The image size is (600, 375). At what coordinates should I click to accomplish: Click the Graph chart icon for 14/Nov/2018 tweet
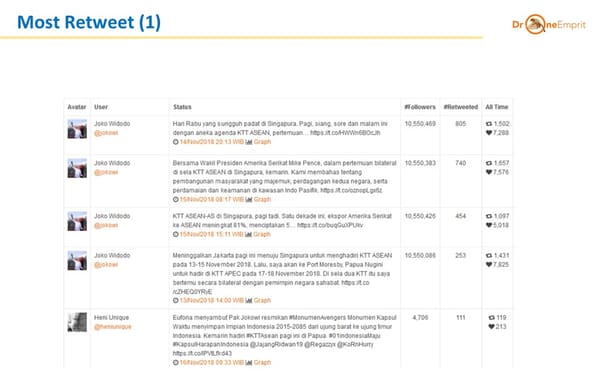(x=249, y=142)
